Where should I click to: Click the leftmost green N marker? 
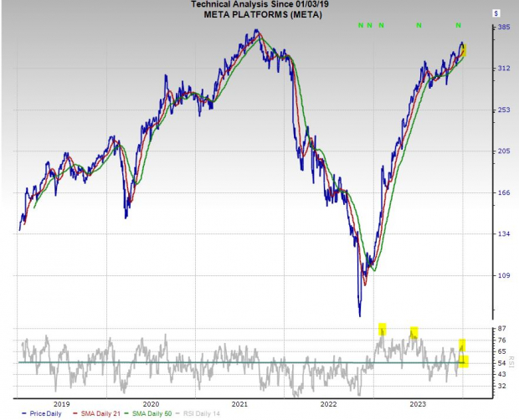click(361, 25)
